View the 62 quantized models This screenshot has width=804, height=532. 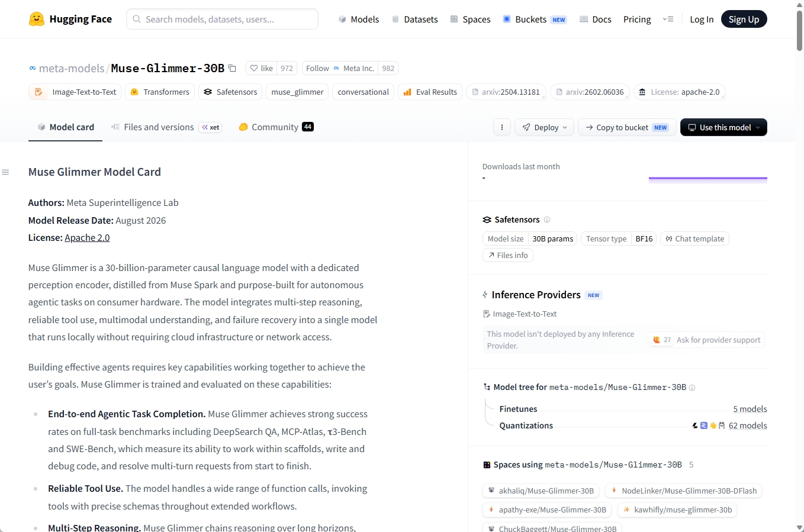[x=748, y=425]
